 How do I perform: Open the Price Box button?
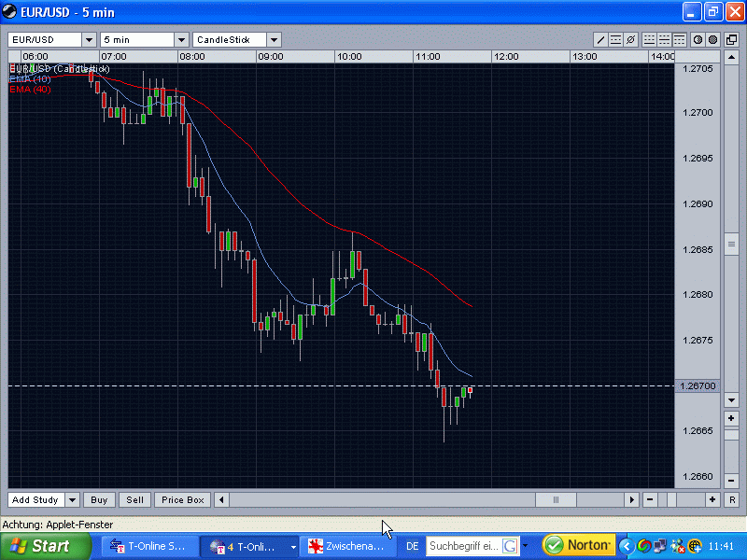(183, 500)
